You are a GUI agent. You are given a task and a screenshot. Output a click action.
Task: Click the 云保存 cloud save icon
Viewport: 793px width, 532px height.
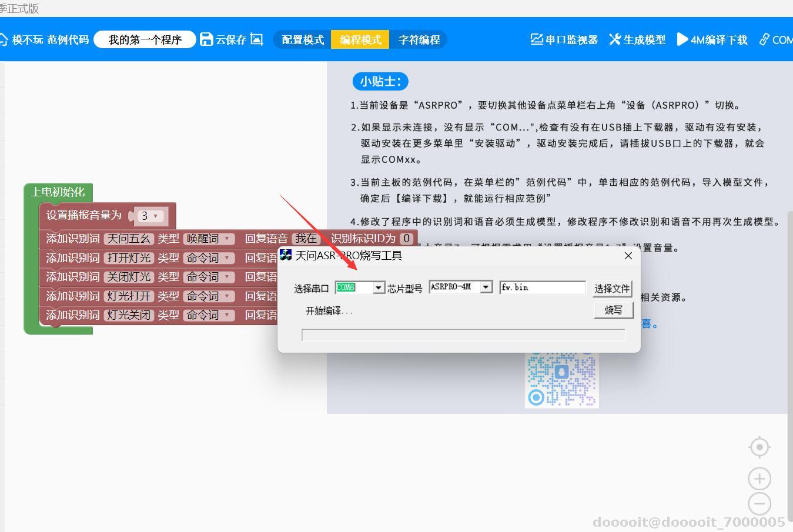[x=206, y=39]
